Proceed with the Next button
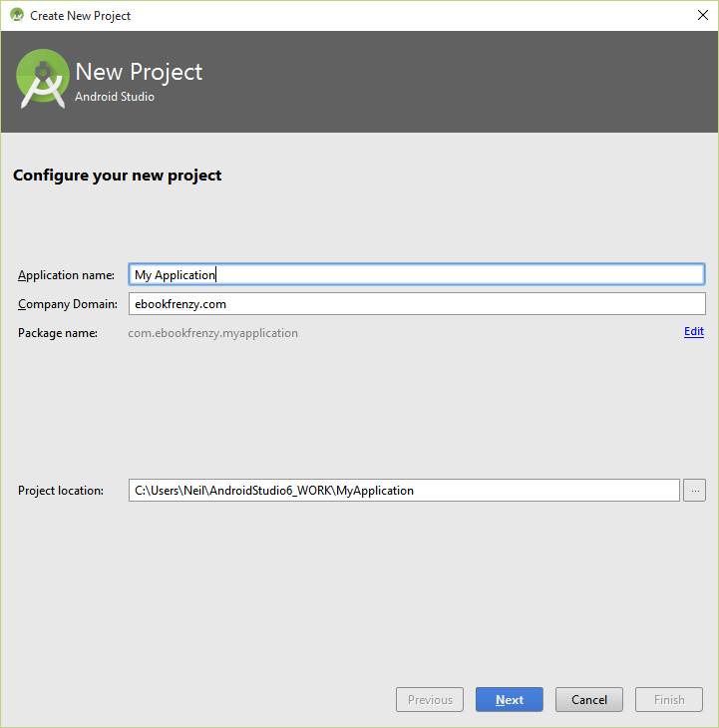719x728 pixels. pyautogui.click(x=510, y=699)
